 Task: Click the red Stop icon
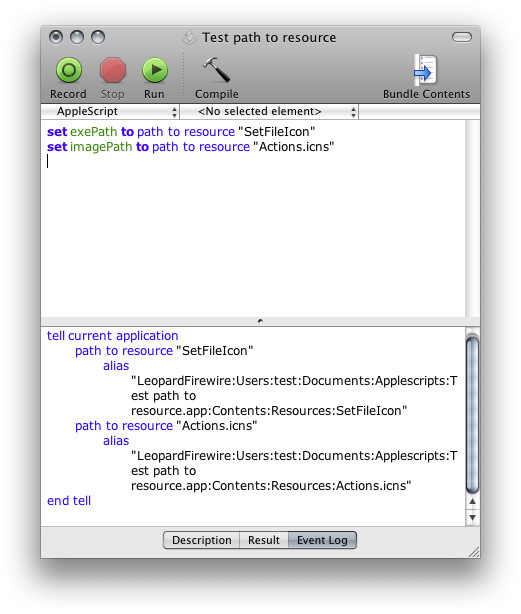click(113, 70)
